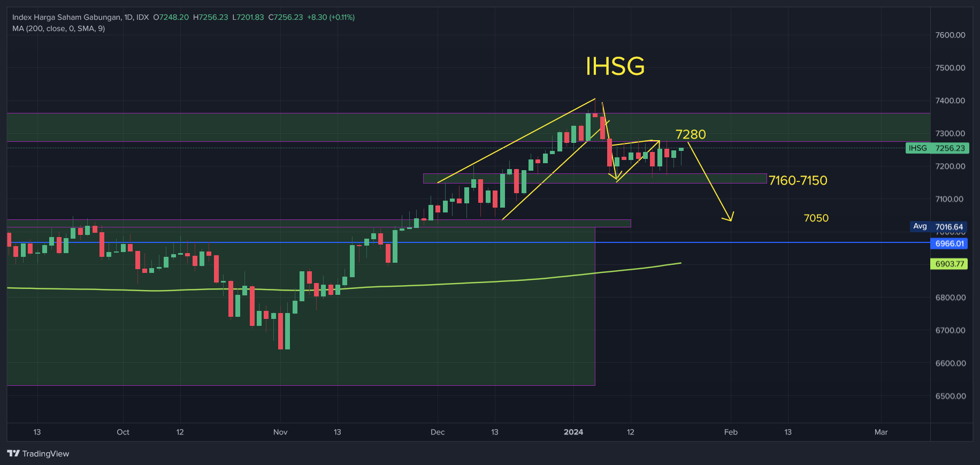Click the 7200.00 price axis label
The width and height of the screenshot is (980, 465).
950,166
